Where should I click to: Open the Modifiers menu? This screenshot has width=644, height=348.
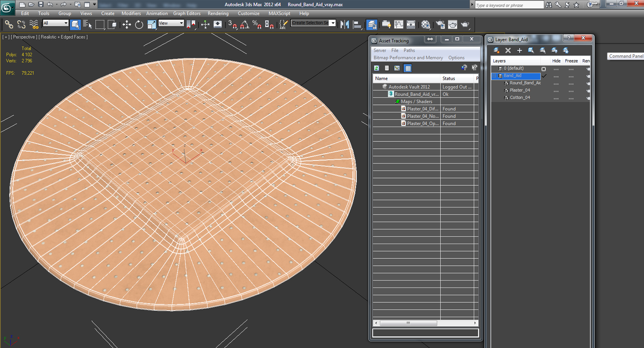pyautogui.click(x=131, y=13)
